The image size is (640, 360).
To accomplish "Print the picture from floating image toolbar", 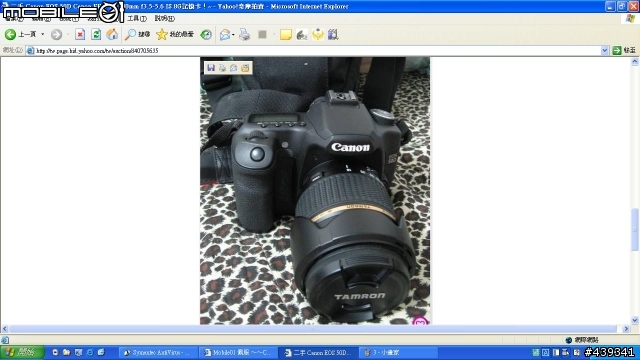I will coord(222,68).
